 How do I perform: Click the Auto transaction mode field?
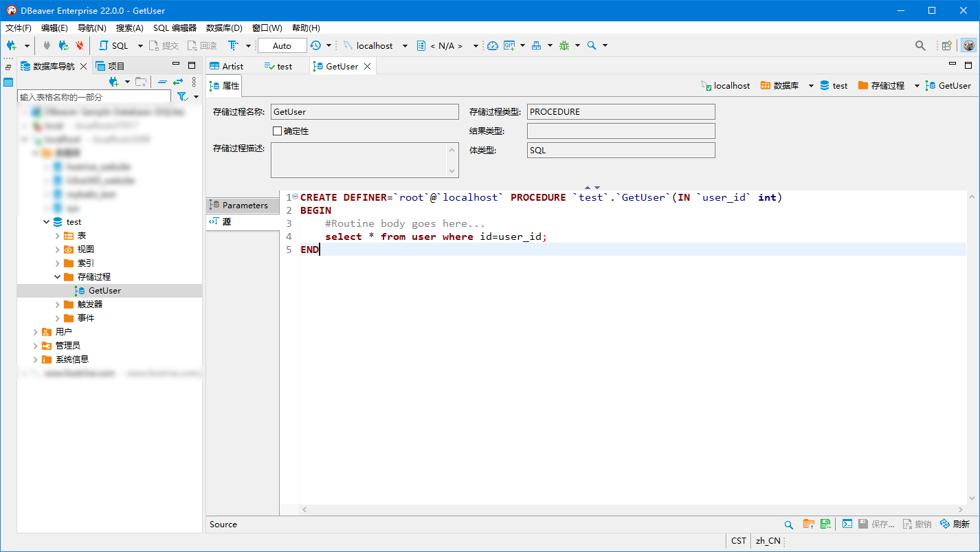click(282, 45)
